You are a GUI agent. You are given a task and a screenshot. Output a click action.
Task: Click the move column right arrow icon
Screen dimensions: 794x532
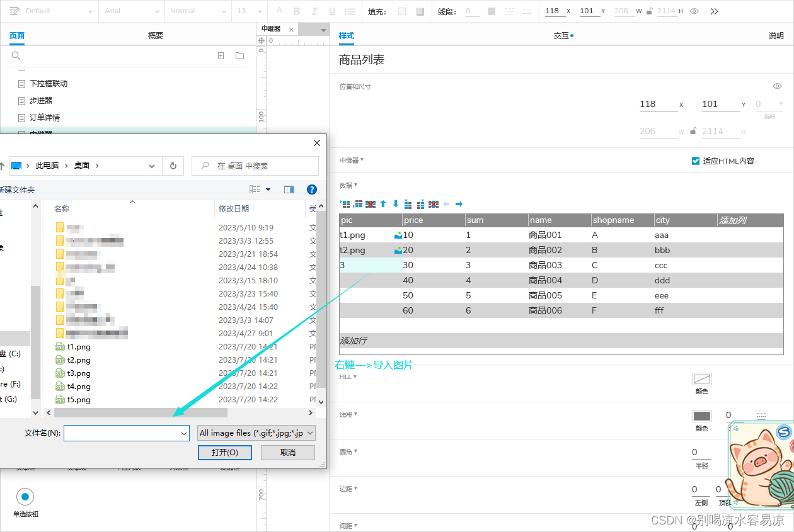click(458, 204)
